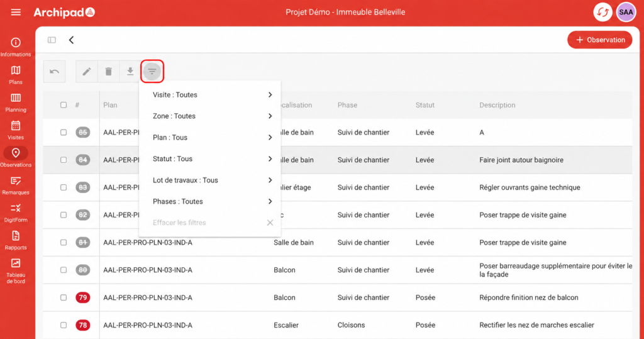Image resolution: width=644 pixels, height=339 pixels.
Task: Click the download export toolbar icon
Action: point(130,72)
